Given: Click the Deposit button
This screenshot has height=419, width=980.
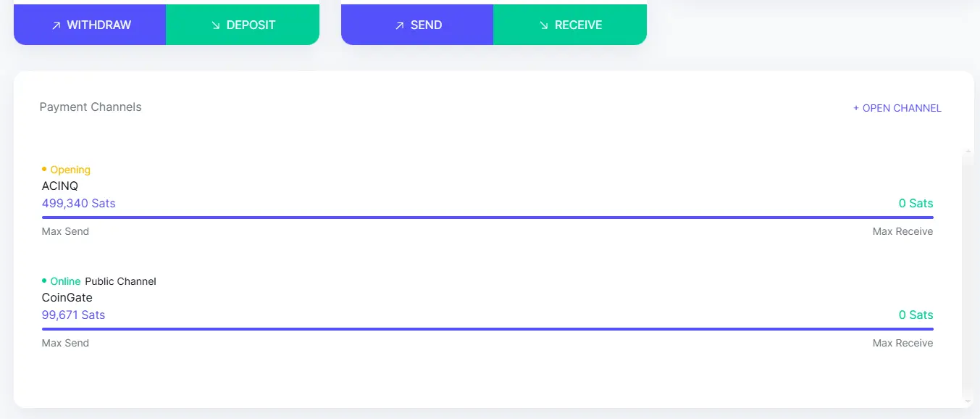Looking at the screenshot, I should pyautogui.click(x=243, y=25).
